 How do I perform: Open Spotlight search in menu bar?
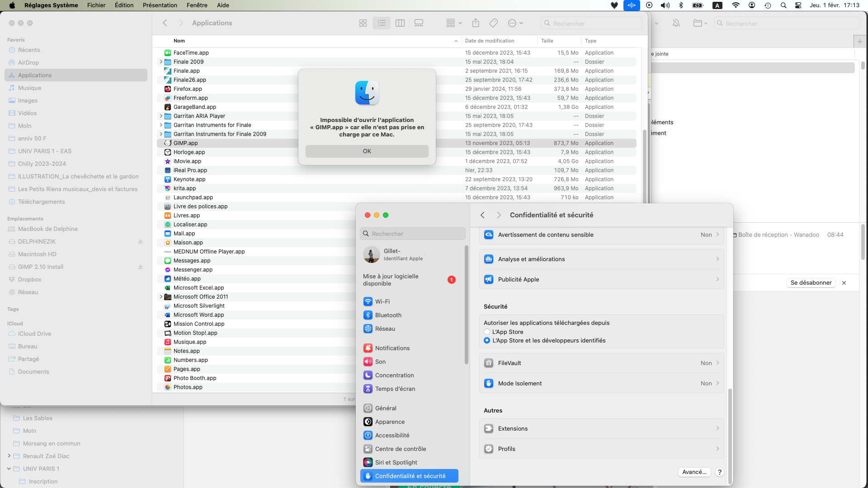tap(783, 5)
